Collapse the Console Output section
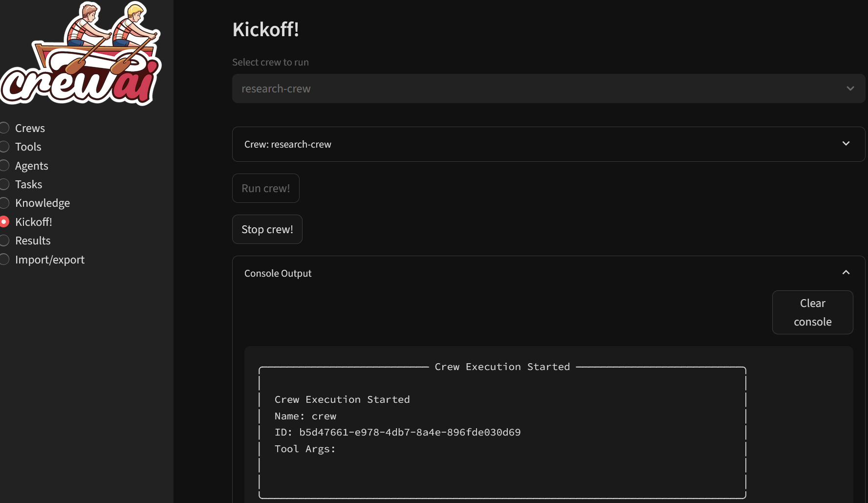This screenshot has width=868, height=503. (x=548, y=273)
